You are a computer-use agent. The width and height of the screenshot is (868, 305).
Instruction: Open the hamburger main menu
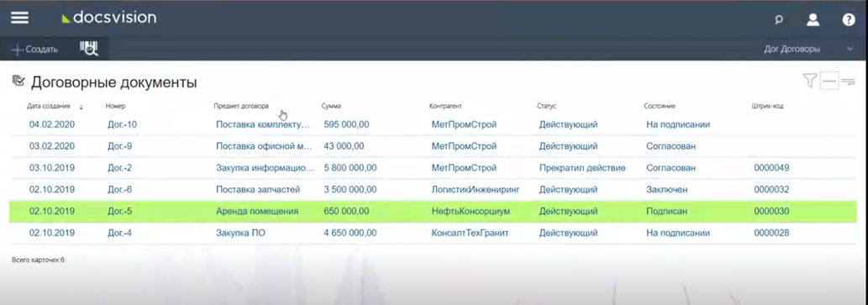point(20,18)
